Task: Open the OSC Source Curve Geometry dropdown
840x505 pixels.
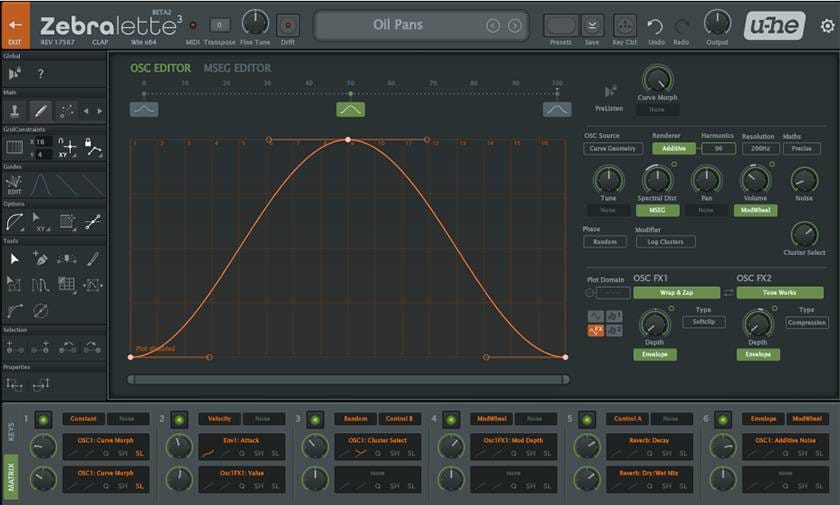Action: click(613, 148)
